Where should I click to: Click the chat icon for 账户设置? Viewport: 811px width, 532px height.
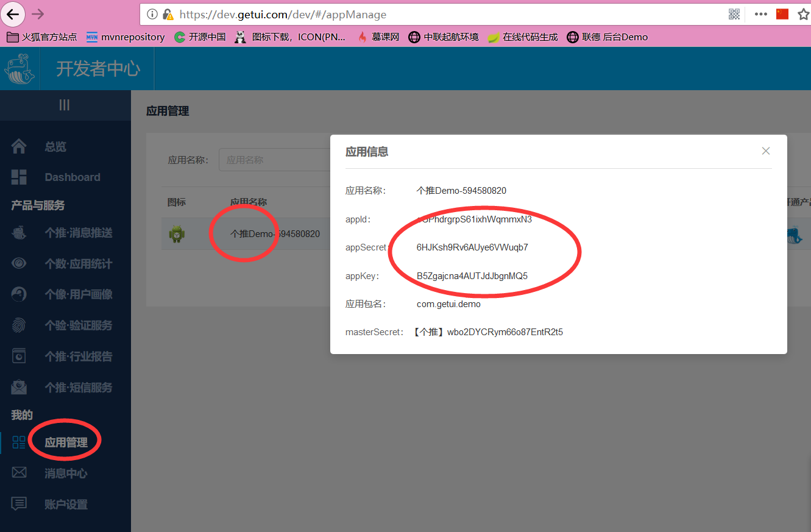click(19, 504)
